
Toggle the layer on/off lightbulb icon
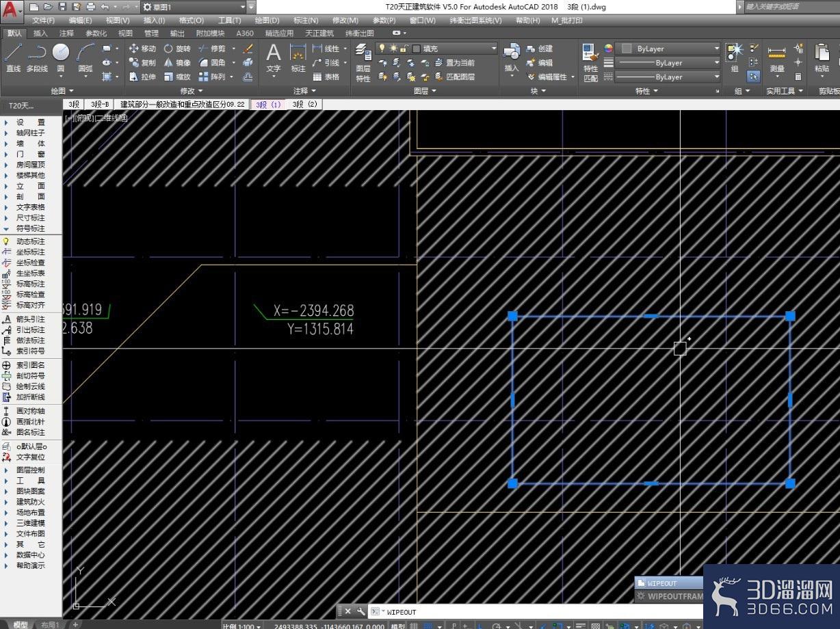coord(382,48)
